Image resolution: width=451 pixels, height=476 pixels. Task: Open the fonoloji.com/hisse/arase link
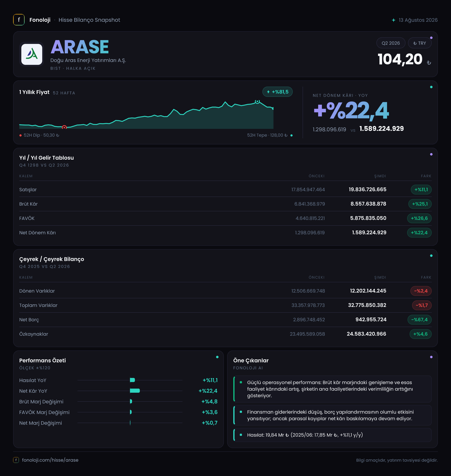(x=50, y=460)
